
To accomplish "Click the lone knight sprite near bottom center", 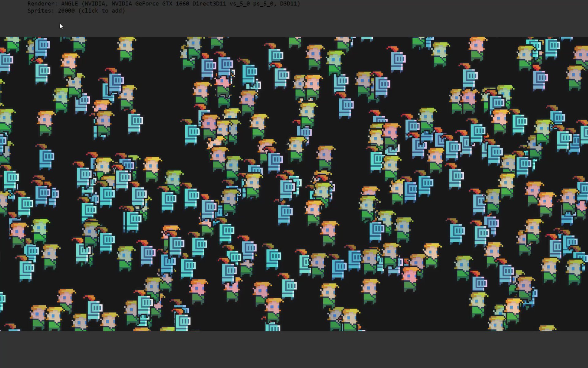I will point(288,287).
